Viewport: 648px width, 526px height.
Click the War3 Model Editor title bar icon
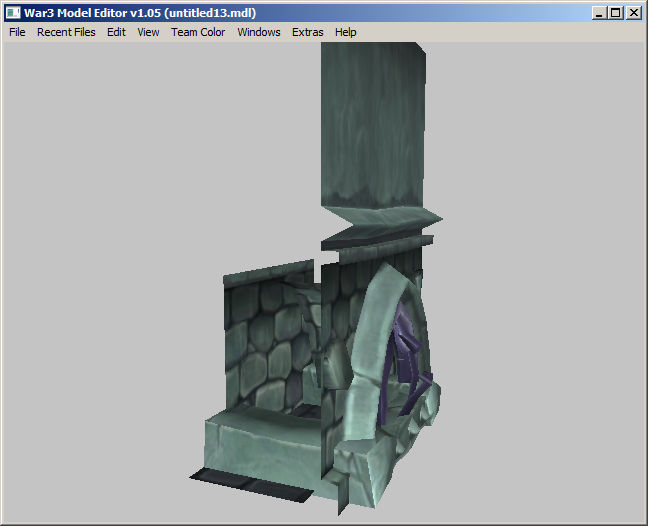tap(13, 13)
